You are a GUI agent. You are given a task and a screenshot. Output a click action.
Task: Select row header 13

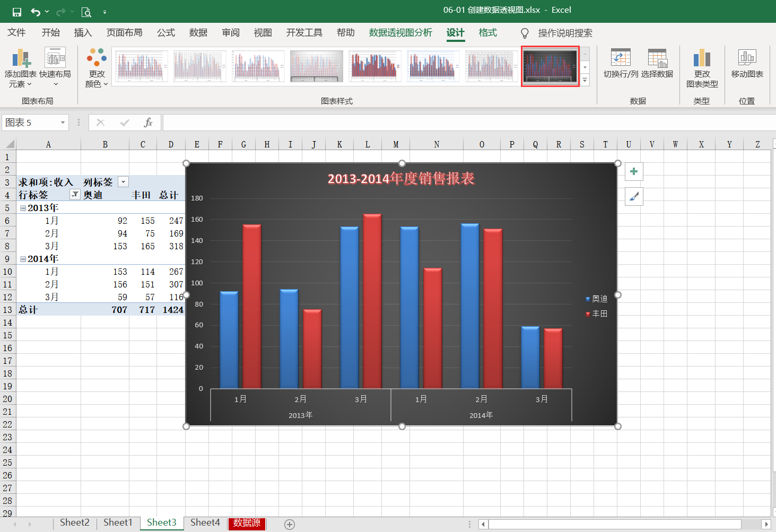pyautogui.click(x=7, y=310)
